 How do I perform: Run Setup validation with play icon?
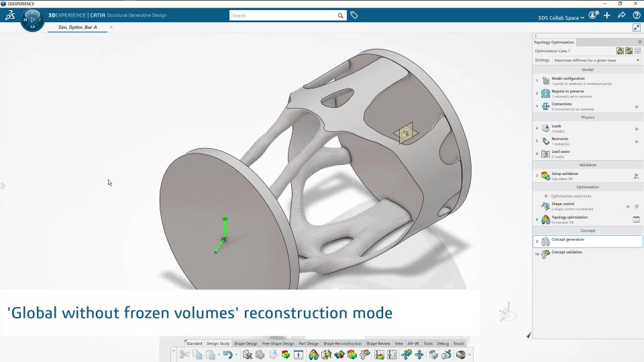click(636, 176)
